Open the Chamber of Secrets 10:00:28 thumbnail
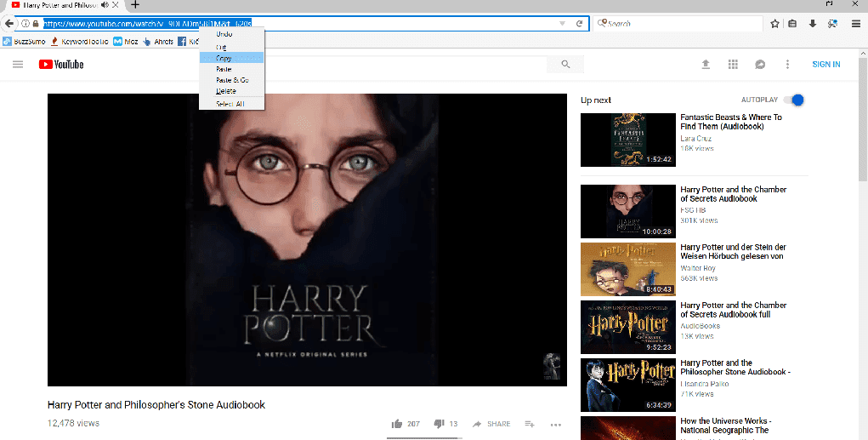 [x=627, y=211]
